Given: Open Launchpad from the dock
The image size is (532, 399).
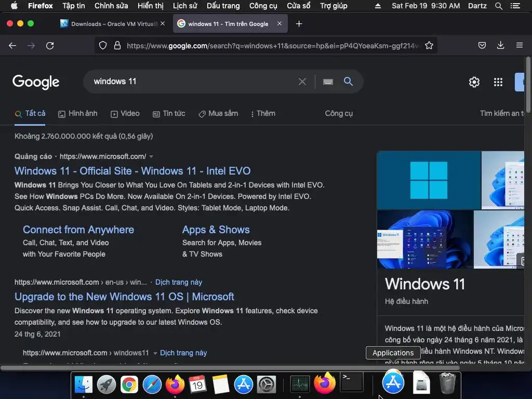Looking at the screenshot, I should 106,385.
